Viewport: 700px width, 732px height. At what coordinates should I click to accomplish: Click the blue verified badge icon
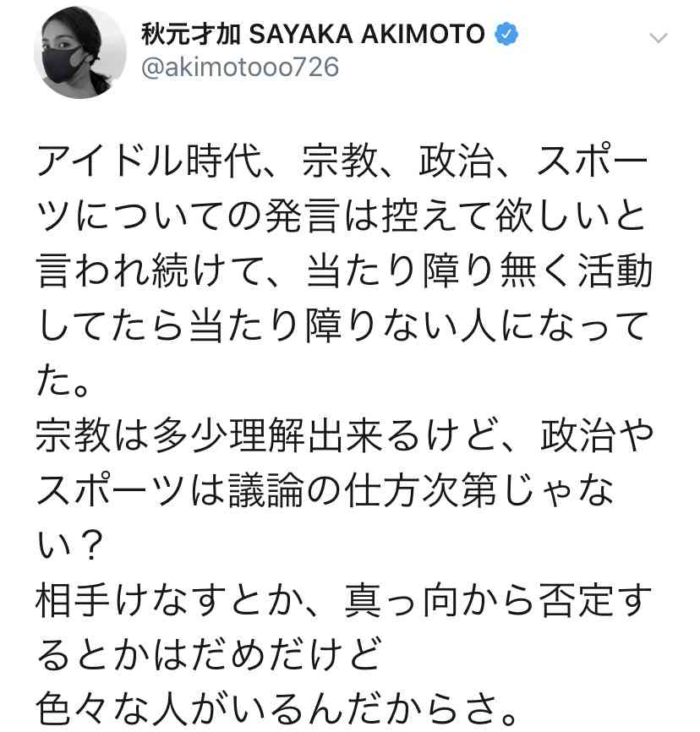click(x=506, y=34)
